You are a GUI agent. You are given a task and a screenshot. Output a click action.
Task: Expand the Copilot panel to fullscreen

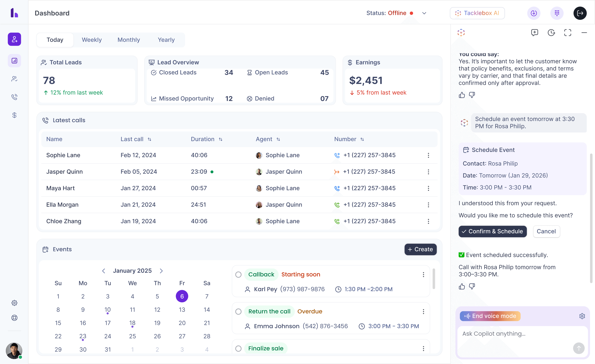568,33
